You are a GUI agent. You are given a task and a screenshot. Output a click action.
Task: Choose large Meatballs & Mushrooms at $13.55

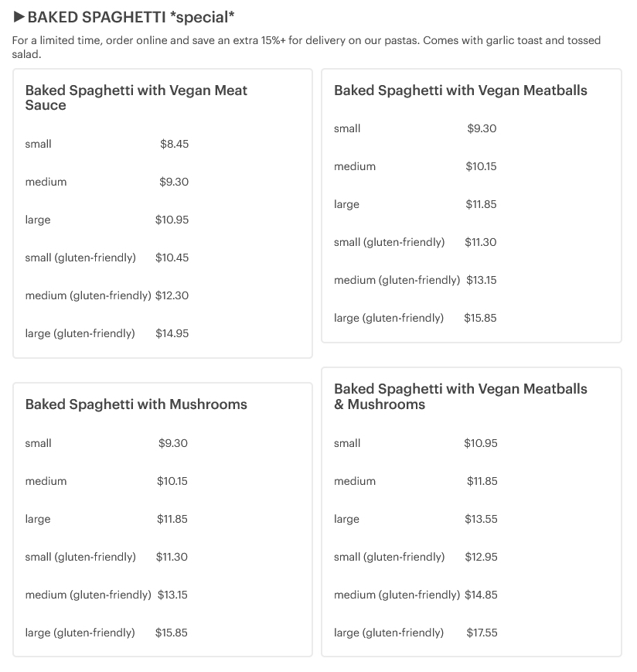pos(415,519)
